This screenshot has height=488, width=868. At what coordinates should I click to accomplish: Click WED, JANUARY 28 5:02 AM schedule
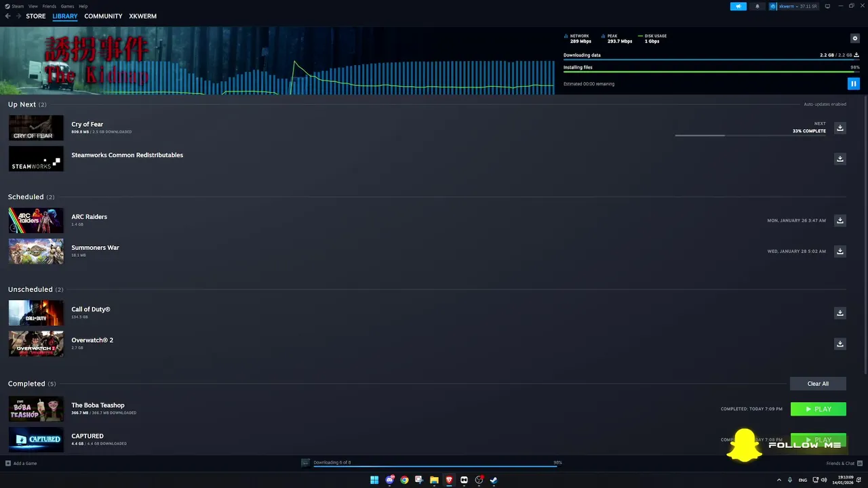tap(797, 251)
